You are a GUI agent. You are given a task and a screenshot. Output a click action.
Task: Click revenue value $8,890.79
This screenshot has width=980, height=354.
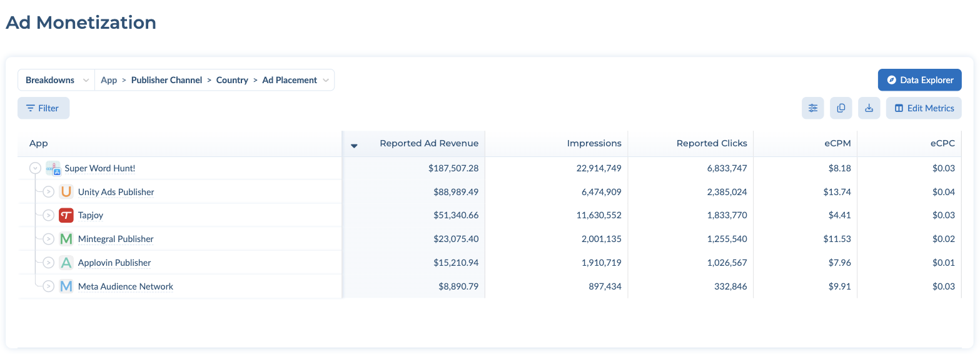(458, 286)
